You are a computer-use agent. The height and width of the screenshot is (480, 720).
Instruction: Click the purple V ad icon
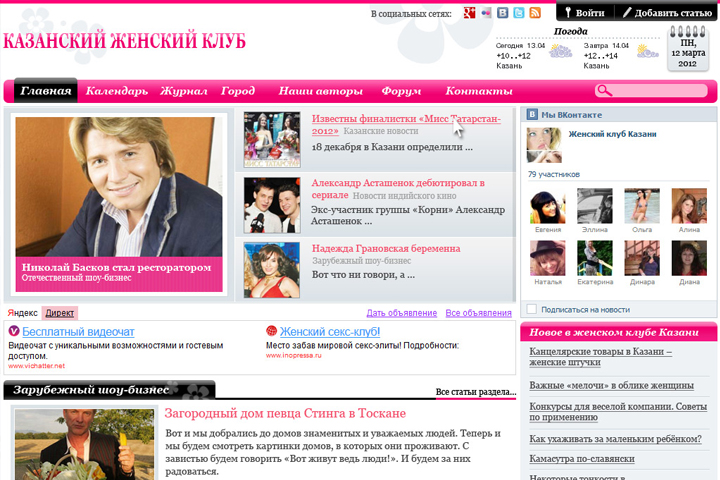pos(14,330)
